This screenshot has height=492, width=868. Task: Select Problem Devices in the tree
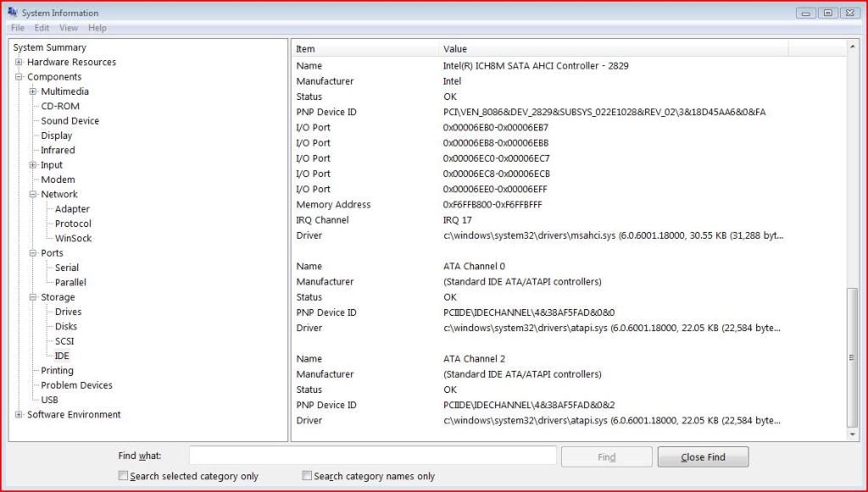tap(76, 385)
